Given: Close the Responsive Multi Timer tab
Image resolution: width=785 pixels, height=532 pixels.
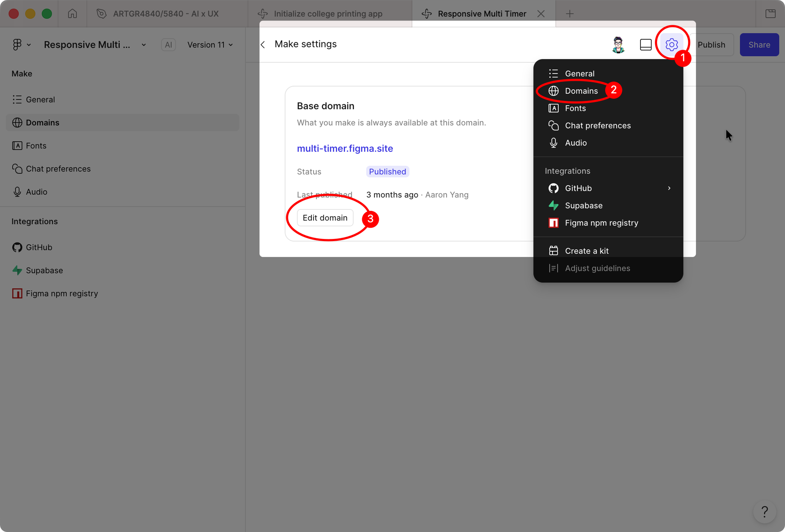Looking at the screenshot, I should [x=541, y=14].
